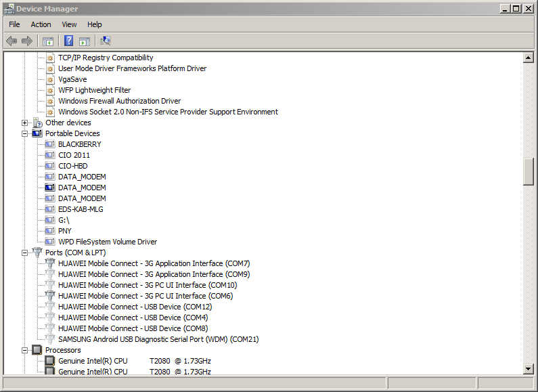The image size is (538, 392).
Task: Close the Device Manager window
Action: (x=529, y=9)
